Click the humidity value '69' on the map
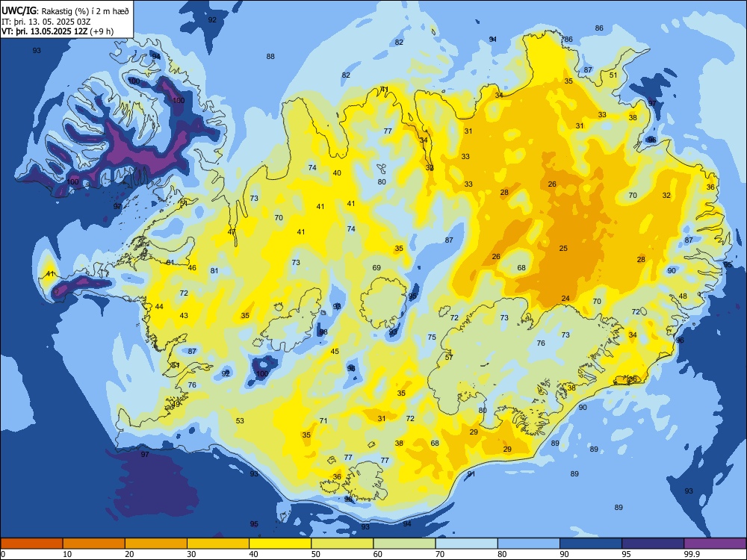Image resolution: width=747 pixels, height=560 pixels. pyautogui.click(x=376, y=268)
